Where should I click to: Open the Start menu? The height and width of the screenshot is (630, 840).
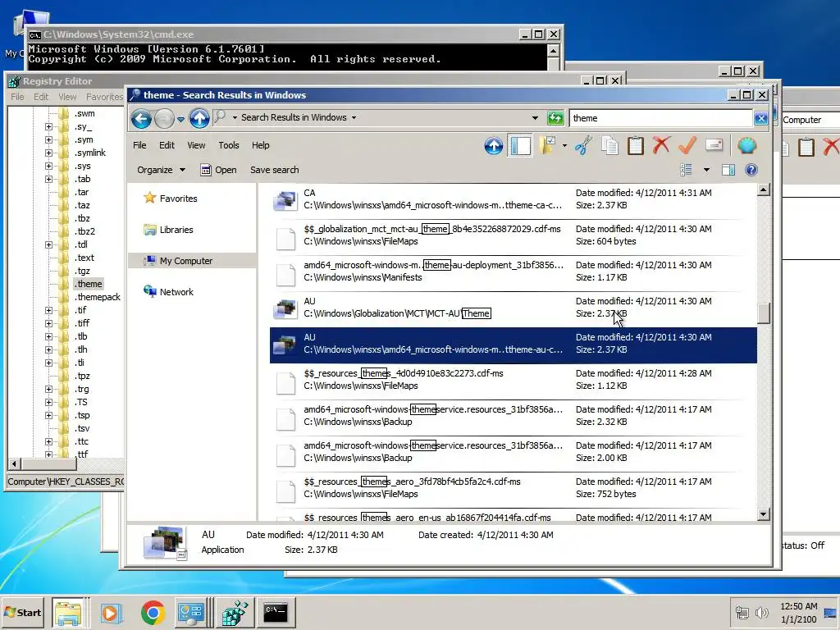pyautogui.click(x=23, y=612)
